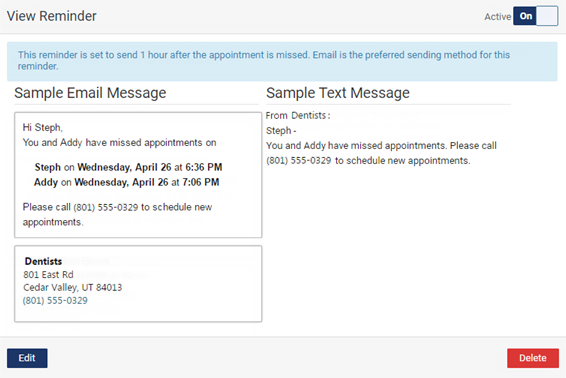Click the Edit button
Screen dimensions: 566x378
(x=27, y=358)
